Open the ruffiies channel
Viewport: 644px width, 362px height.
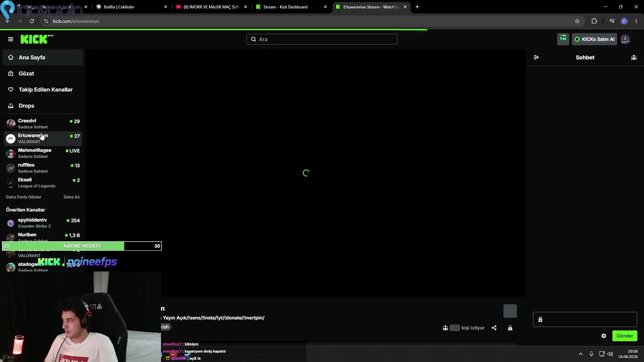tap(43, 167)
